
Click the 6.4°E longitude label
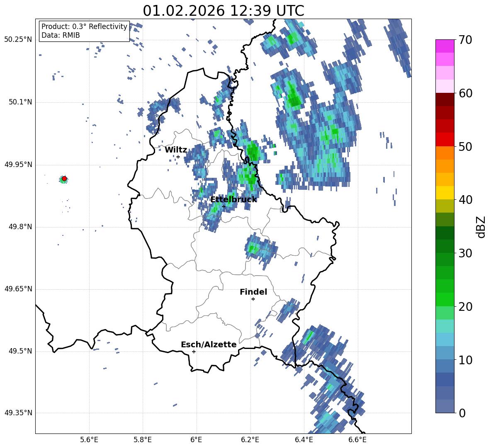point(304,440)
